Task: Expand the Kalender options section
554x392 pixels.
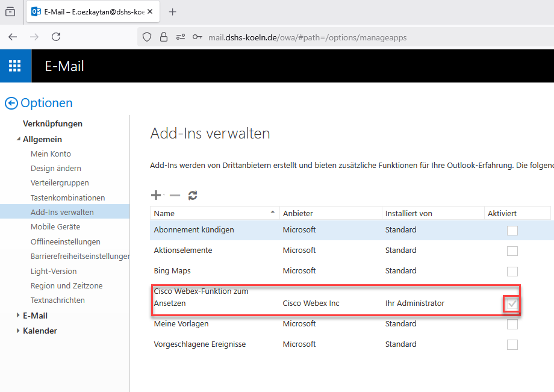Action: [x=18, y=331]
